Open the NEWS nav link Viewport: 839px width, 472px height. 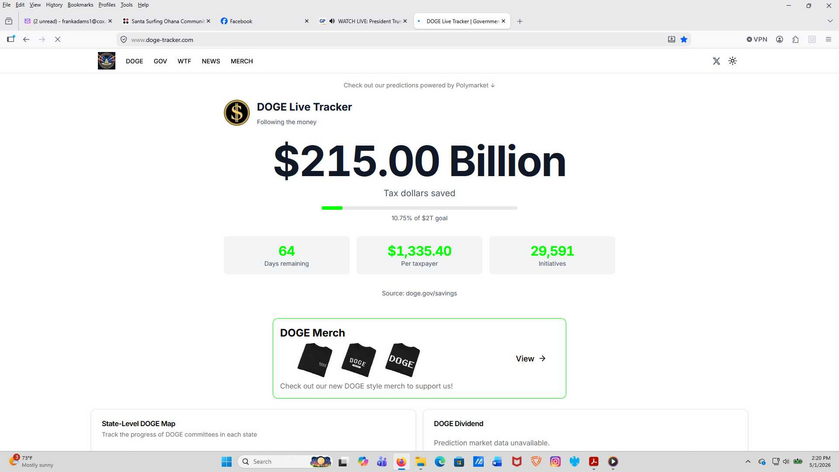211,62
